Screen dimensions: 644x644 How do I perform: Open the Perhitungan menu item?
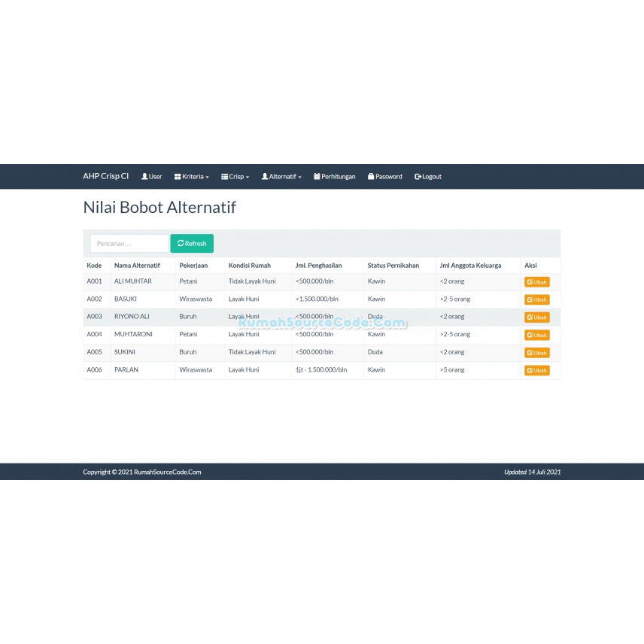pyautogui.click(x=334, y=177)
